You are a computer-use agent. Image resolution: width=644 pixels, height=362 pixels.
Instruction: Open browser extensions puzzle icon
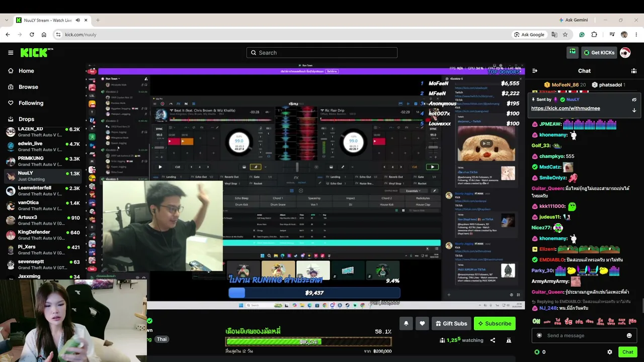pos(594,35)
